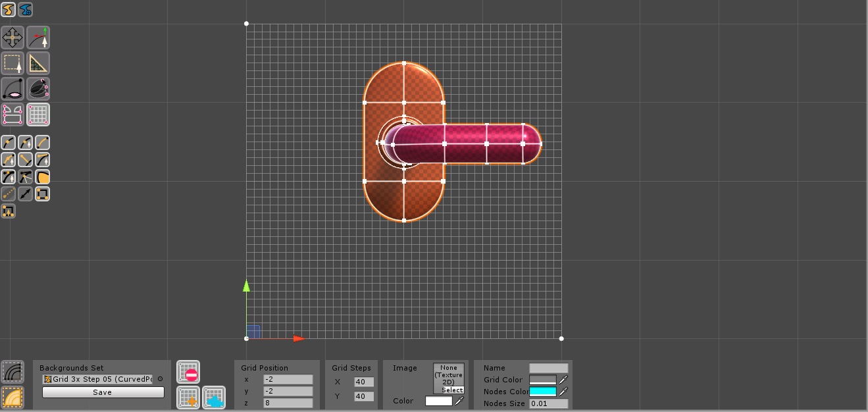
Task: Select the triangle ruler grid tool
Action: (x=38, y=63)
